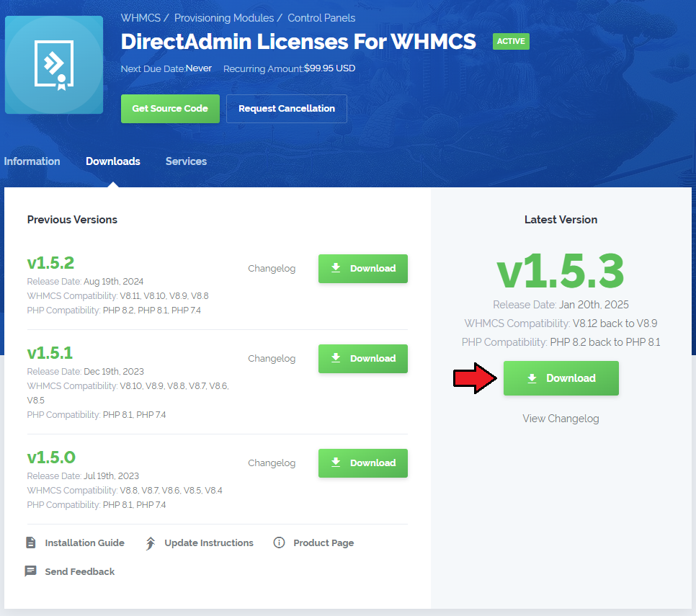The width and height of the screenshot is (696, 616).
Task: Download version v1.5.0
Action: pos(362,463)
